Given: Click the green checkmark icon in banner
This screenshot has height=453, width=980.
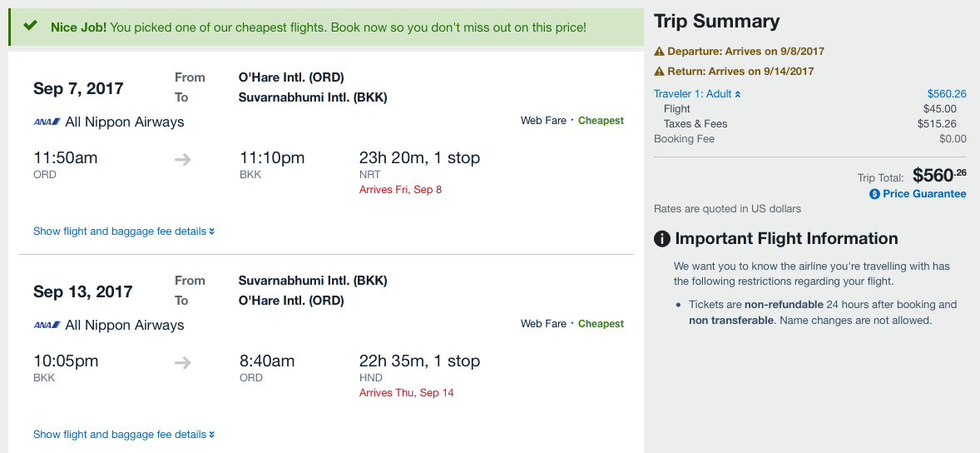Looking at the screenshot, I should coord(31,26).
